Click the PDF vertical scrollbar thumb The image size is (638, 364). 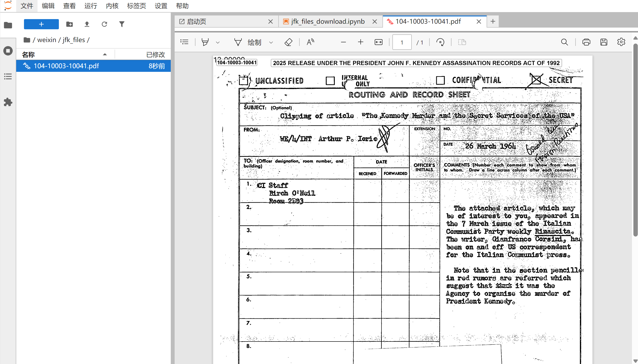[635, 140]
